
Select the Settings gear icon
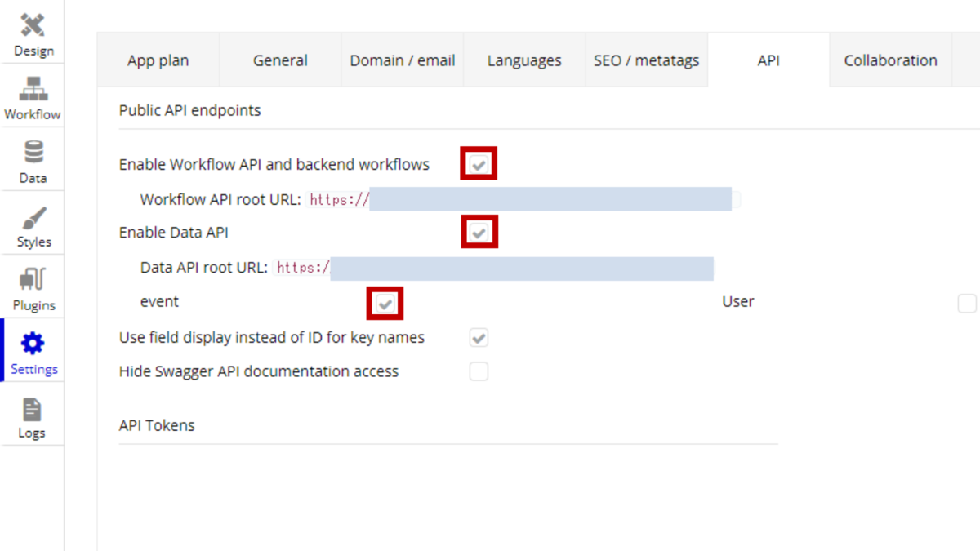33,344
